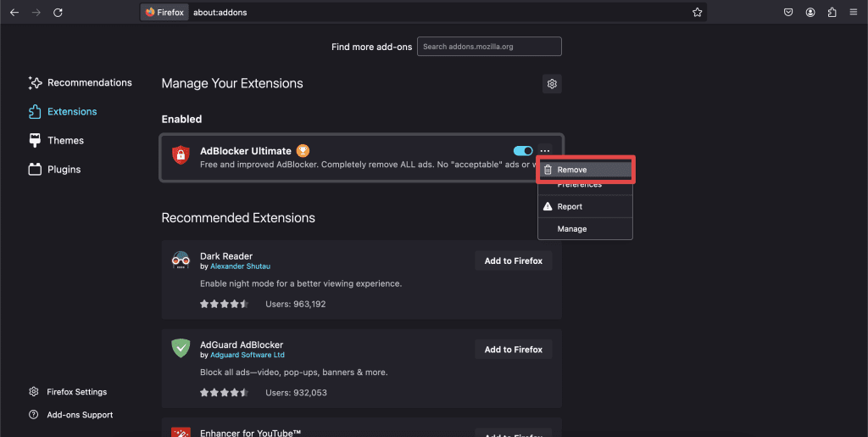Click the three-dot menu for AdBlocker Ultimate

pyautogui.click(x=545, y=151)
